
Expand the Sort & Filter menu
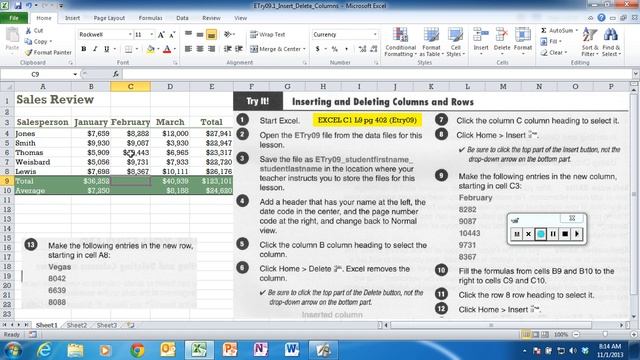point(590,42)
